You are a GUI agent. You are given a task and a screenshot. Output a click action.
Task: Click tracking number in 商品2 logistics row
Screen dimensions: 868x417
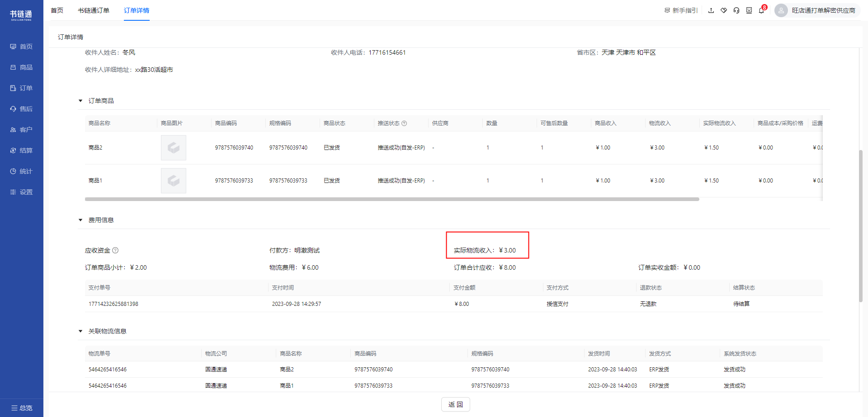click(x=108, y=370)
